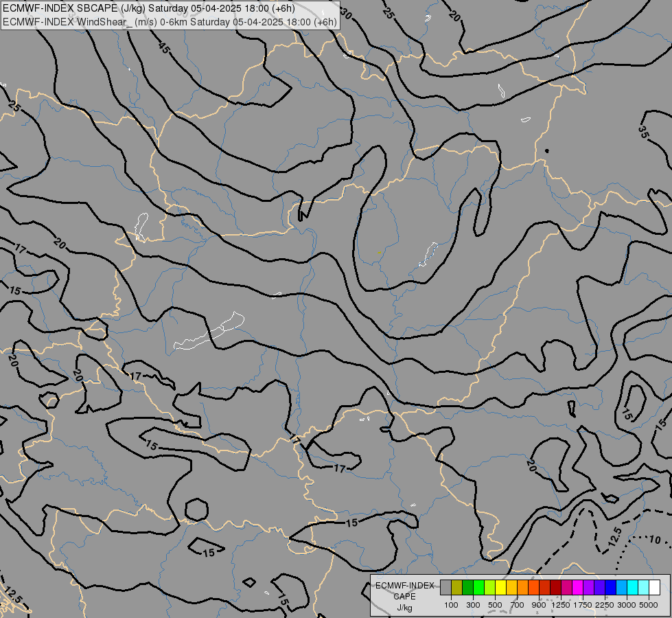The image size is (672, 618).
Task: Click the '2250' value in the legend
Action: click(x=605, y=605)
